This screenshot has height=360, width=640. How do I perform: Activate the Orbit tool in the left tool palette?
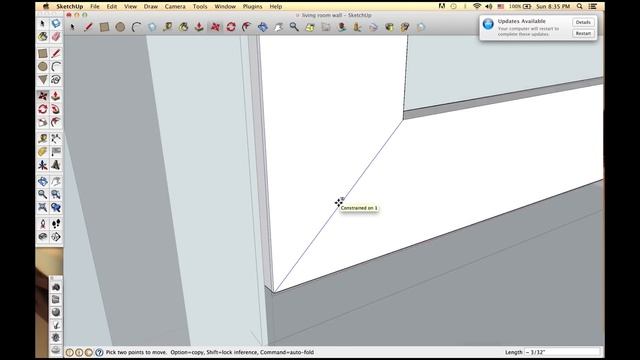(42, 181)
